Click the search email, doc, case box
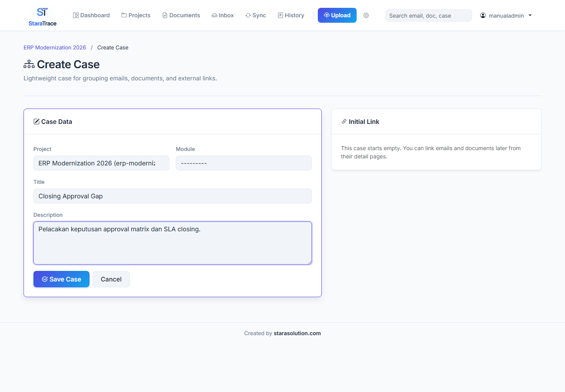Screen dimensions: 565x392 (428, 16)
